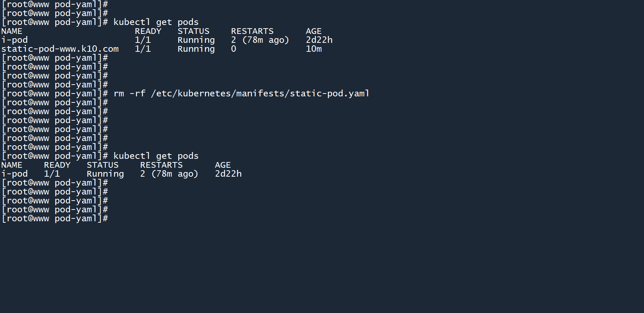The width and height of the screenshot is (644, 313).
Task: Click the static-pod-www.k10.com pod name
Action: click(x=60, y=49)
